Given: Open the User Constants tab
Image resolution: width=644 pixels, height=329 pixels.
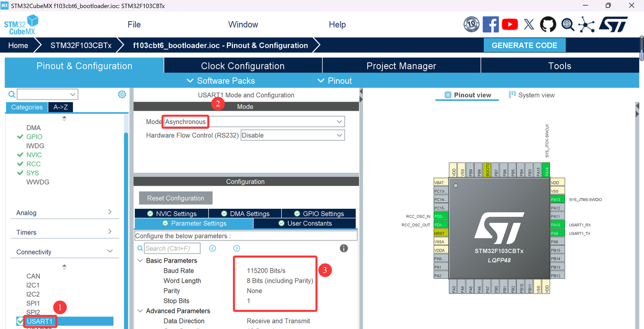Looking at the screenshot, I should tap(304, 223).
